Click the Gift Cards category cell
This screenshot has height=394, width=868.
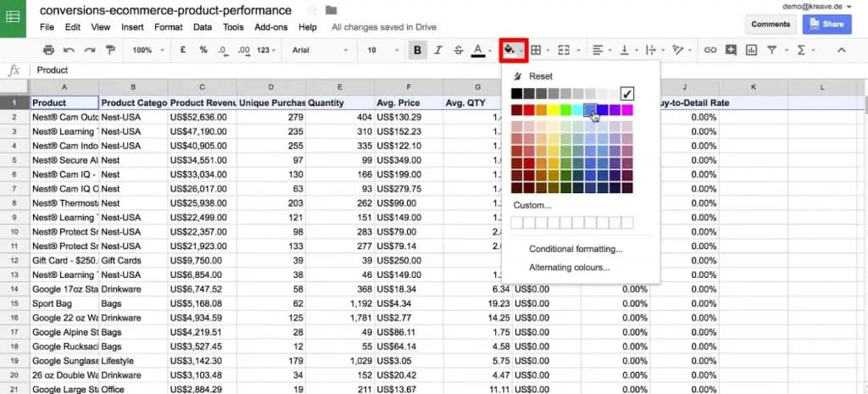(133, 261)
